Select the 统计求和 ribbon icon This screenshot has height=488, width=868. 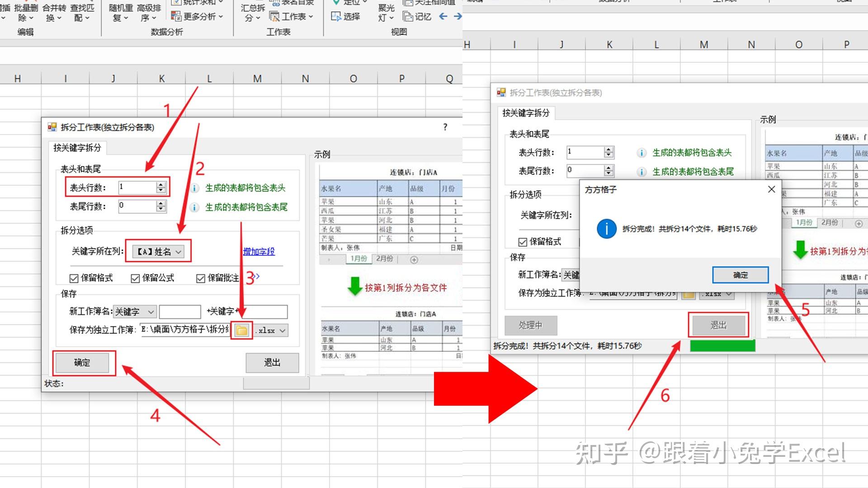click(197, 3)
